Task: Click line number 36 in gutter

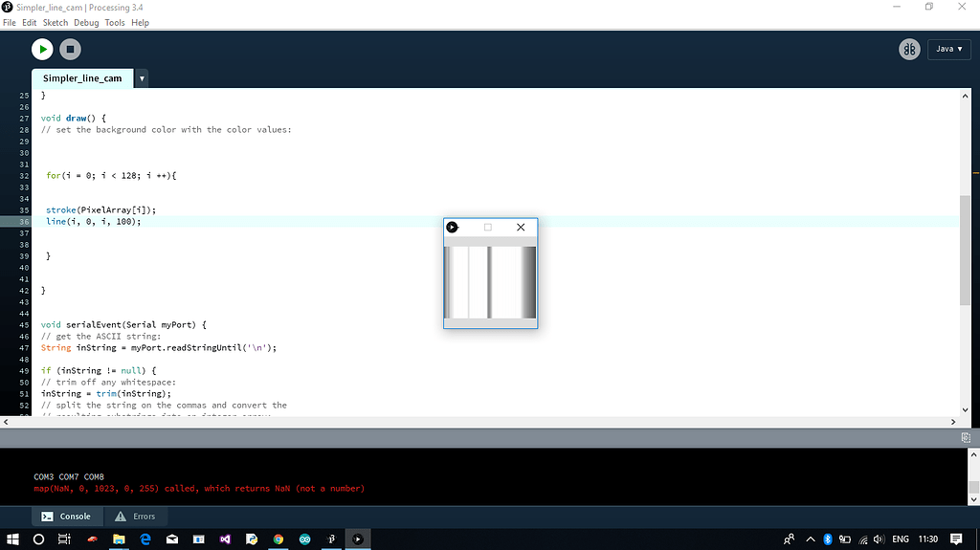Action: [24, 221]
